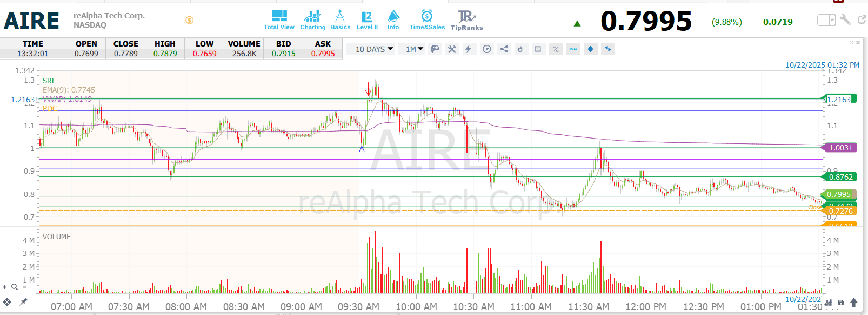The width and height of the screenshot is (868, 315).
Task: Pop out the chart into new window
Action: pos(851,42)
